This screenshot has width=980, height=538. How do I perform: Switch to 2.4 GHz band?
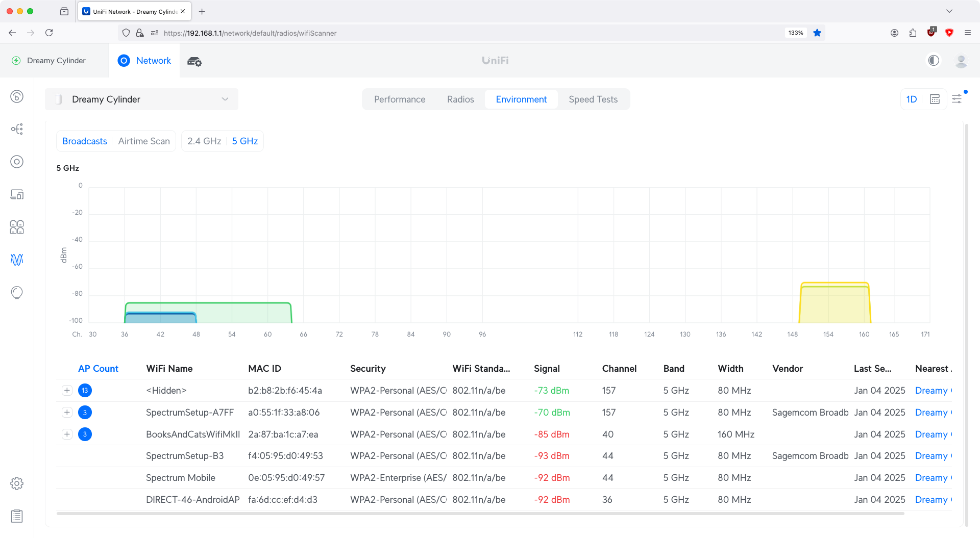(204, 141)
